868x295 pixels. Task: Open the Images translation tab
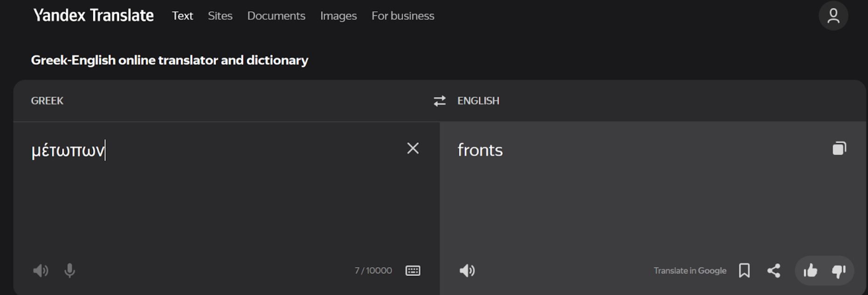pos(338,16)
